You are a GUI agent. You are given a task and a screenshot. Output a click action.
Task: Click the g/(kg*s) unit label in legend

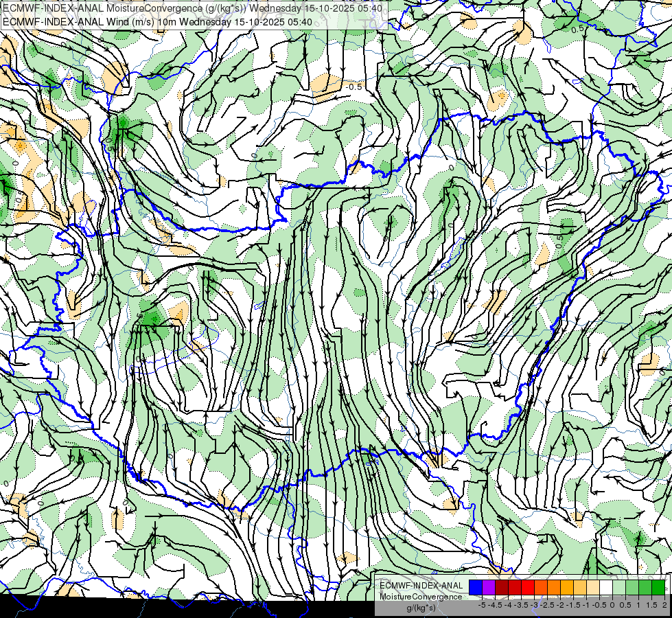(x=421, y=608)
